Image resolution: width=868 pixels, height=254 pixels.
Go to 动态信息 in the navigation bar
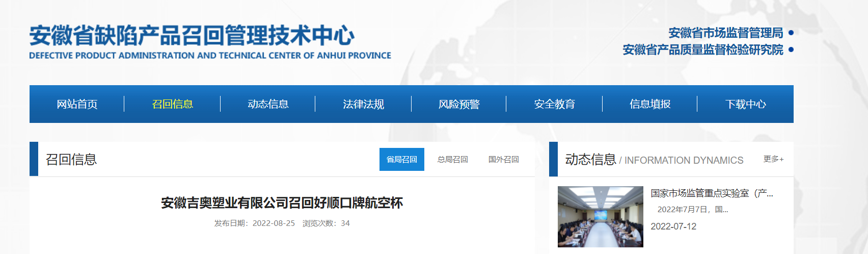coord(268,104)
